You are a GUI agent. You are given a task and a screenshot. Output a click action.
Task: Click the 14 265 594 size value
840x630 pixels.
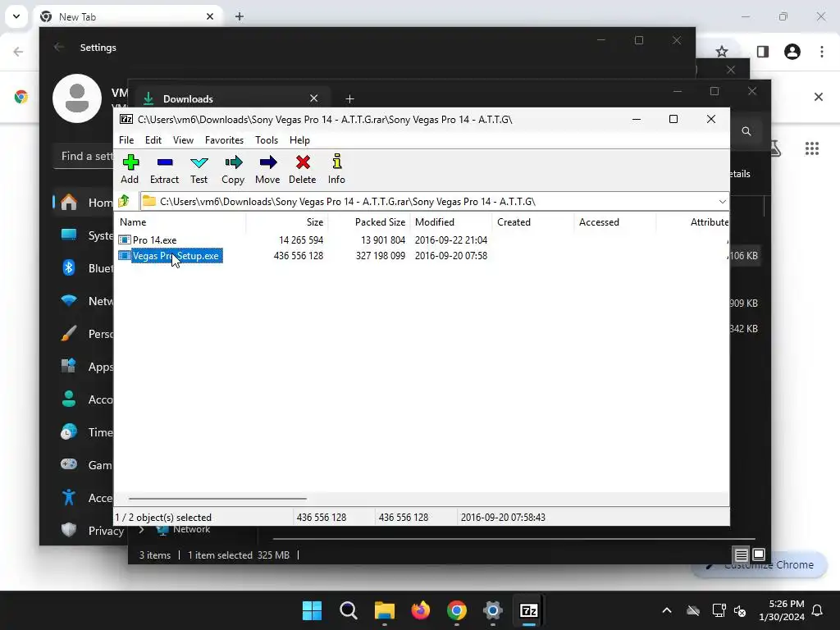click(x=300, y=240)
